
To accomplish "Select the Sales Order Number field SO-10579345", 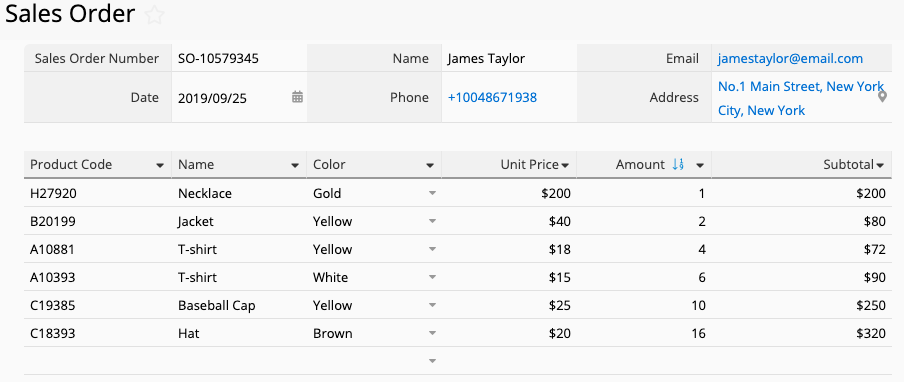I will (239, 58).
